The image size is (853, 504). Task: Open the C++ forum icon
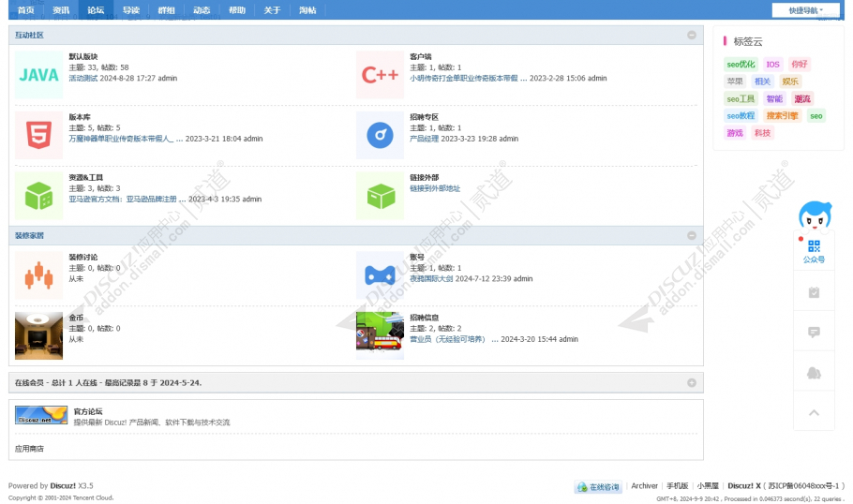click(380, 75)
